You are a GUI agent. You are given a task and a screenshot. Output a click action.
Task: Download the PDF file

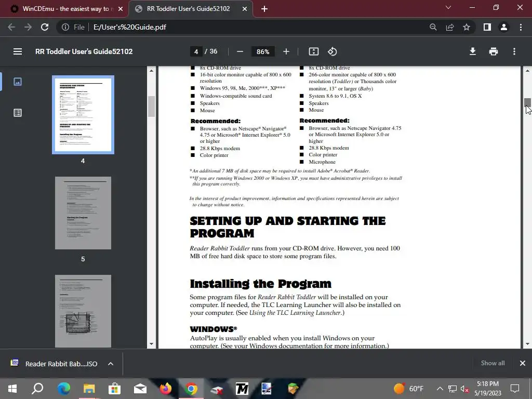pos(473,51)
